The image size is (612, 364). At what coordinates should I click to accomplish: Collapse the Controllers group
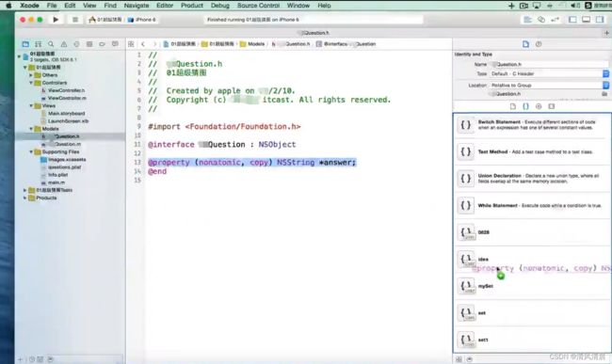point(31,83)
